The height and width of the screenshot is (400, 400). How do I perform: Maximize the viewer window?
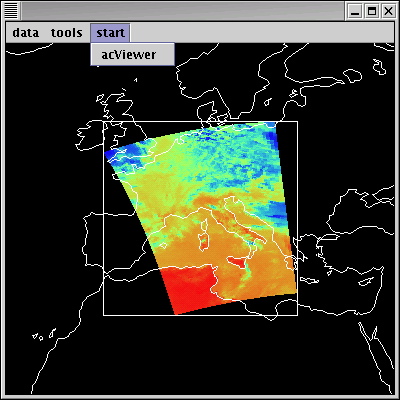pos(372,12)
